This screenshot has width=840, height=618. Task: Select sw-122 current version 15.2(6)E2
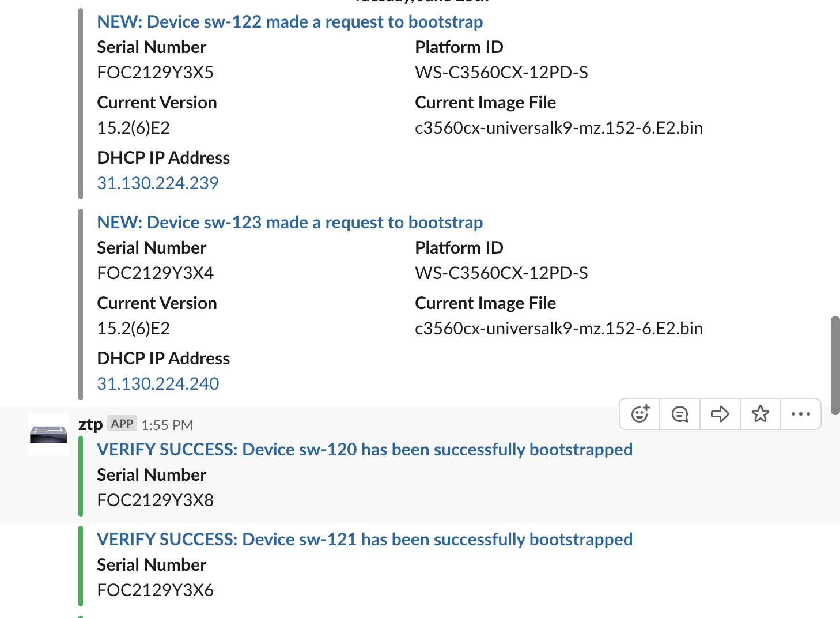point(133,128)
